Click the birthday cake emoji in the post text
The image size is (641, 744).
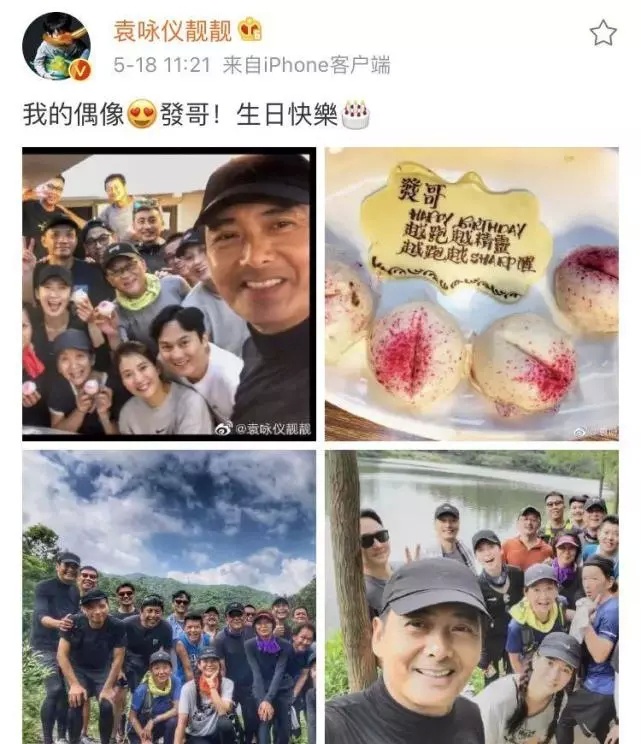point(355,114)
